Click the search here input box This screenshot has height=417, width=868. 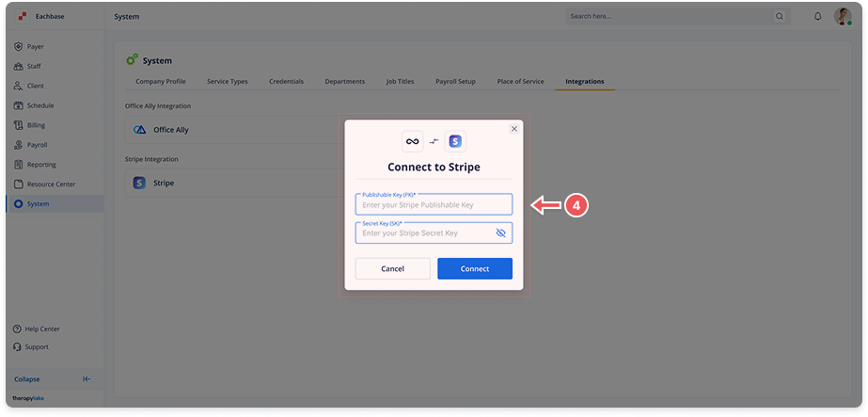[678, 17]
